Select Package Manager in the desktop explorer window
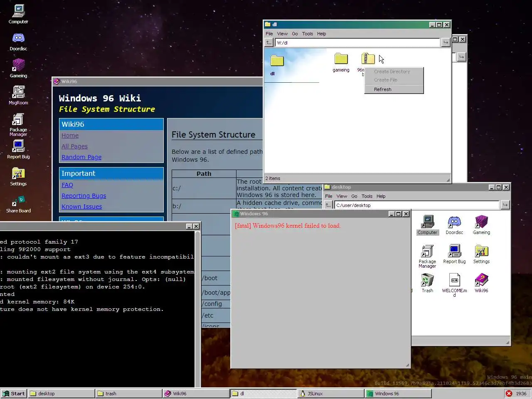 click(427, 256)
